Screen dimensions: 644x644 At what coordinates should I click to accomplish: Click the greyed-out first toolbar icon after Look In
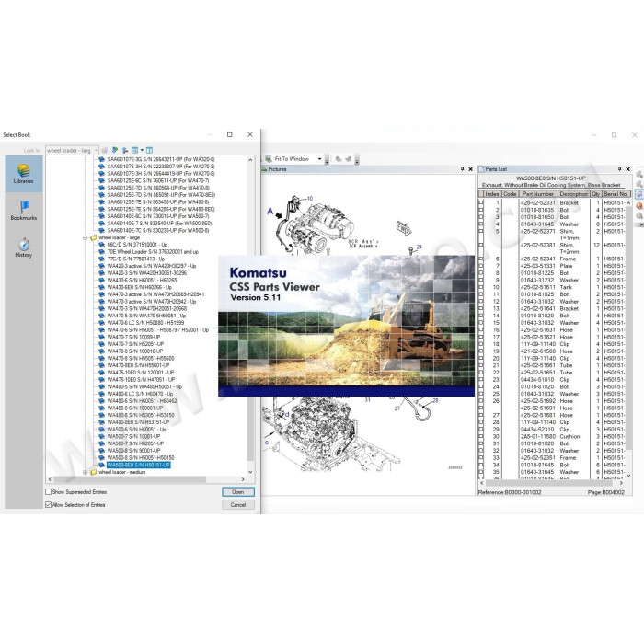coord(105,150)
